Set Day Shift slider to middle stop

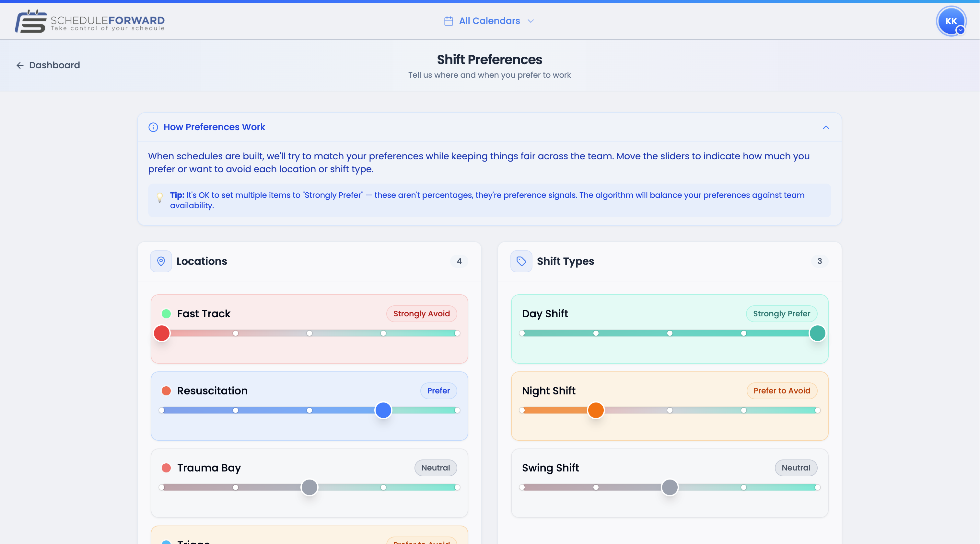pos(670,334)
